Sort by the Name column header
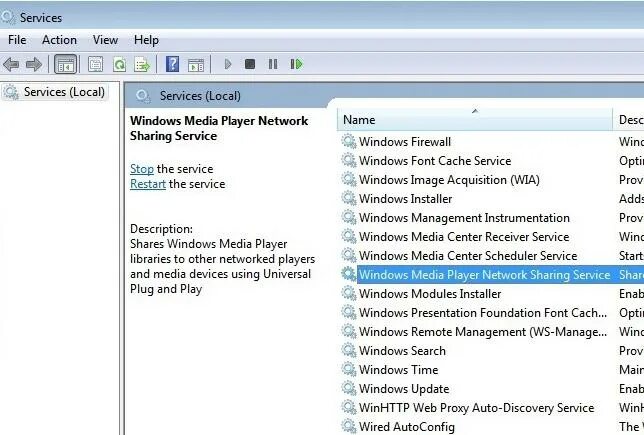The height and width of the screenshot is (435, 644). point(475,120)
